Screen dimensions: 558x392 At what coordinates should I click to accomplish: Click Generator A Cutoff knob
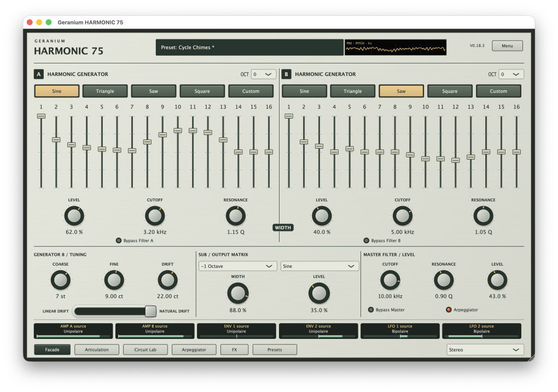coord(155,216)
